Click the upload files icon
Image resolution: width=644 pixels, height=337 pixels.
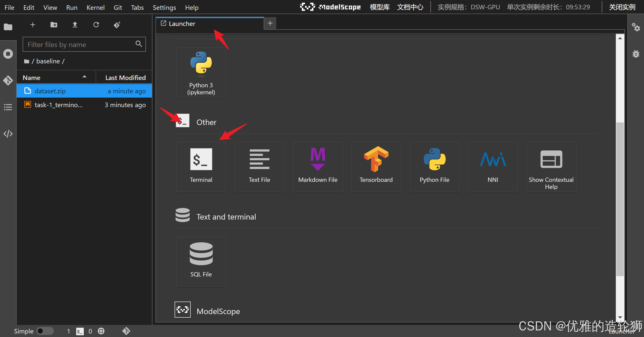click(x=75, y=25)
